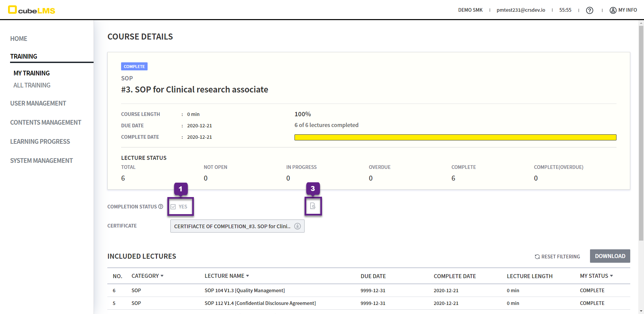Open the help question mark icon
644x314 pixels.
tap(589, 10)
